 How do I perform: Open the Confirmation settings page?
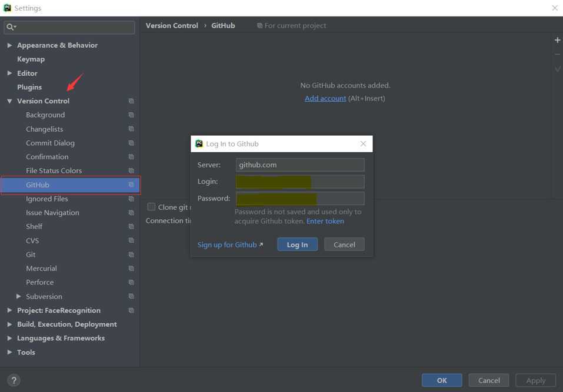pos(47,157)
